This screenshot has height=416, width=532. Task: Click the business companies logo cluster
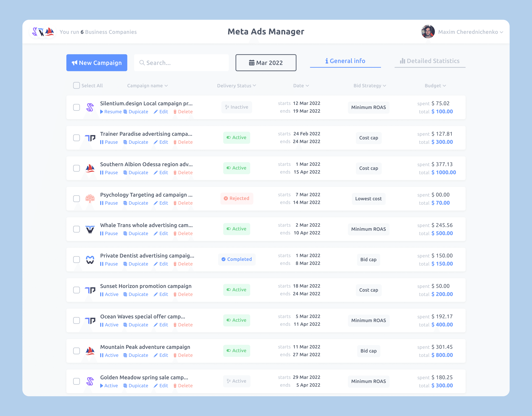[43, 32]
